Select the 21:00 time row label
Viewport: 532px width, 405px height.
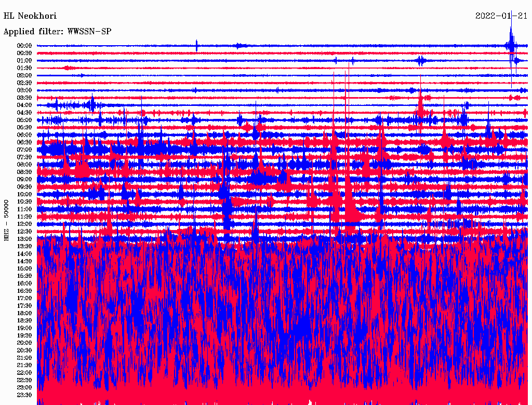[24, 358]
